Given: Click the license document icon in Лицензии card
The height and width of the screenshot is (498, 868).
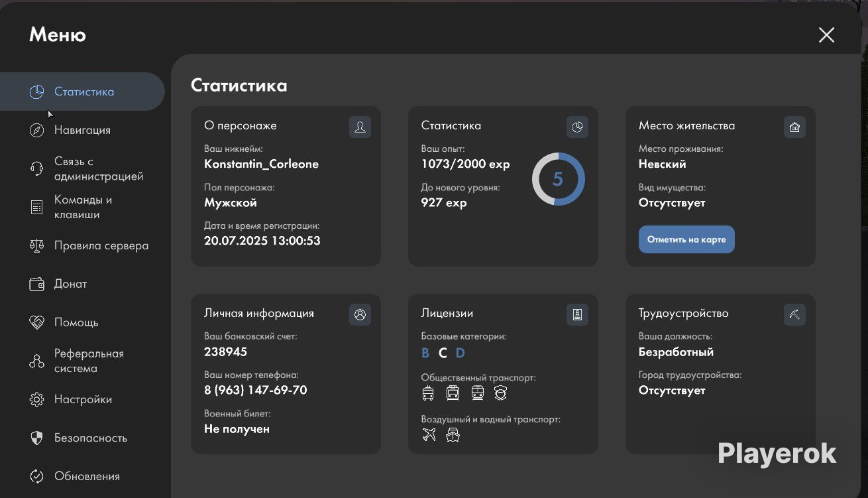Looking at the screenshot, I should 577,314.
